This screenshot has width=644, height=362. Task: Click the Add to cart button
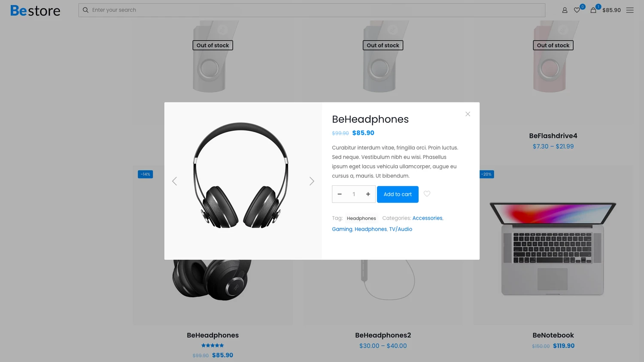[398, 194]
